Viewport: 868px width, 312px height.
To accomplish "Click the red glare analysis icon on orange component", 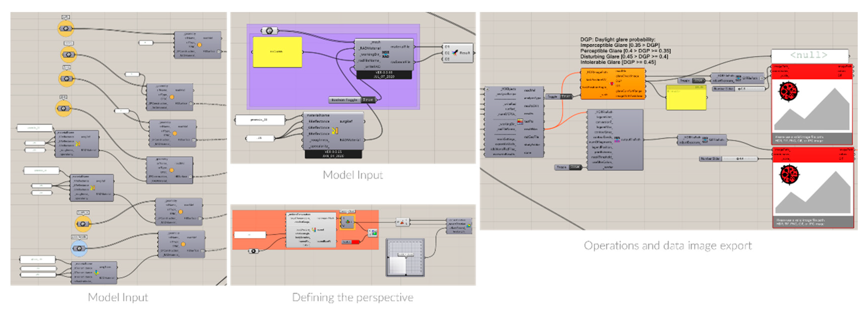I will tap(612, 83).
